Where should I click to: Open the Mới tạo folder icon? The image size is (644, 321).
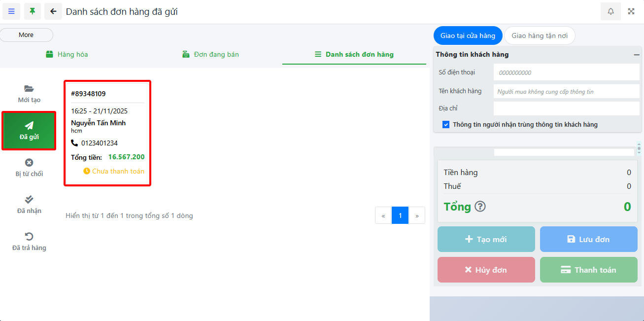[29, 89]
